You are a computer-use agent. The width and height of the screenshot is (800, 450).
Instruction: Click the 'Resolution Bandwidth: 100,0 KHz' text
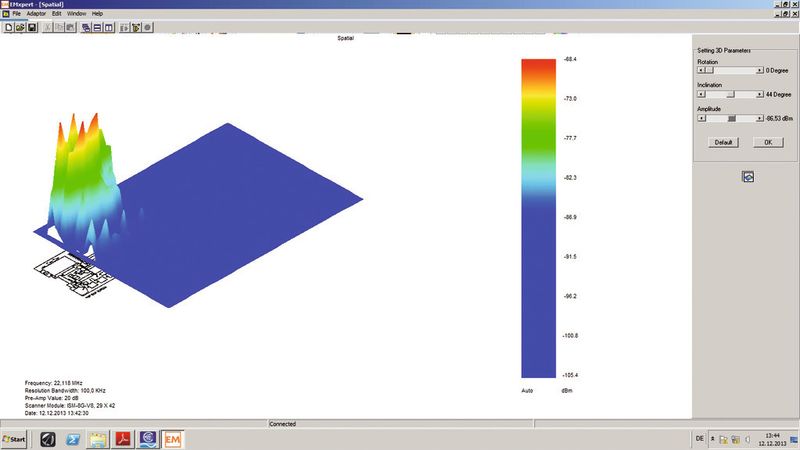[x=65, y=390]
